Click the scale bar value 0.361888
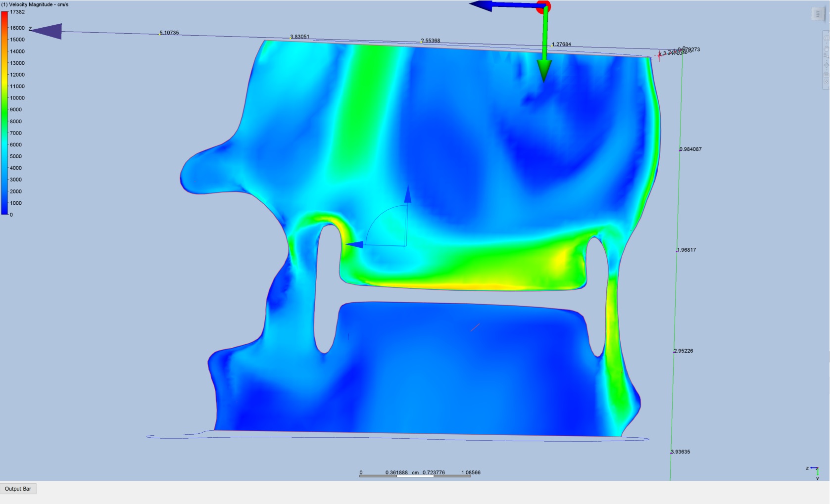The image size is (830, 504). tap(397, 472)
